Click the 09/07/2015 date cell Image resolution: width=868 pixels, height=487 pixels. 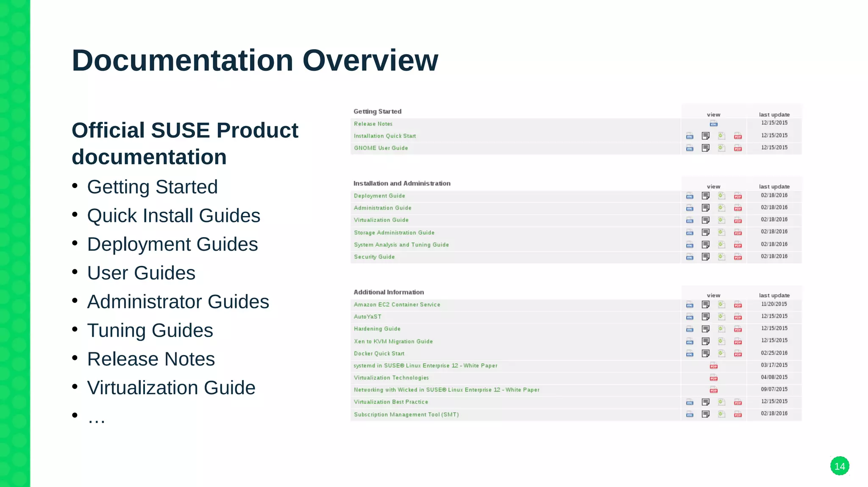(x=774, y=389)
